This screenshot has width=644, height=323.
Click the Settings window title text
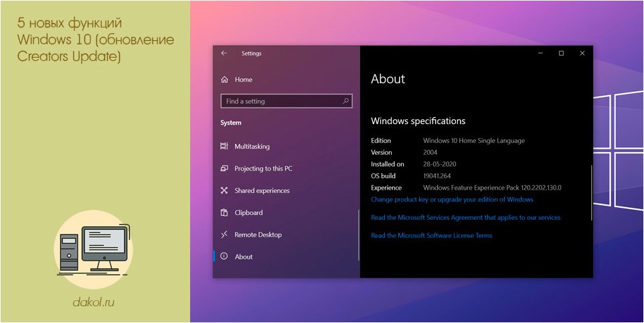(251, 54)
